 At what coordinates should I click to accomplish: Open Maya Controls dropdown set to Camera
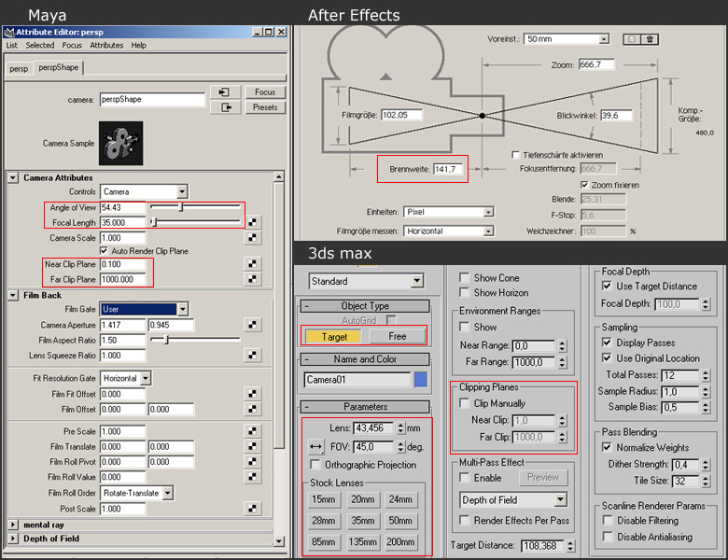[x=144, y=191]
